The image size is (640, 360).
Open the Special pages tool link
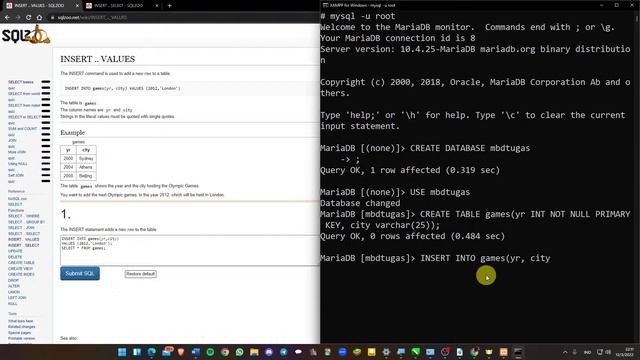[x=19, y=333]
